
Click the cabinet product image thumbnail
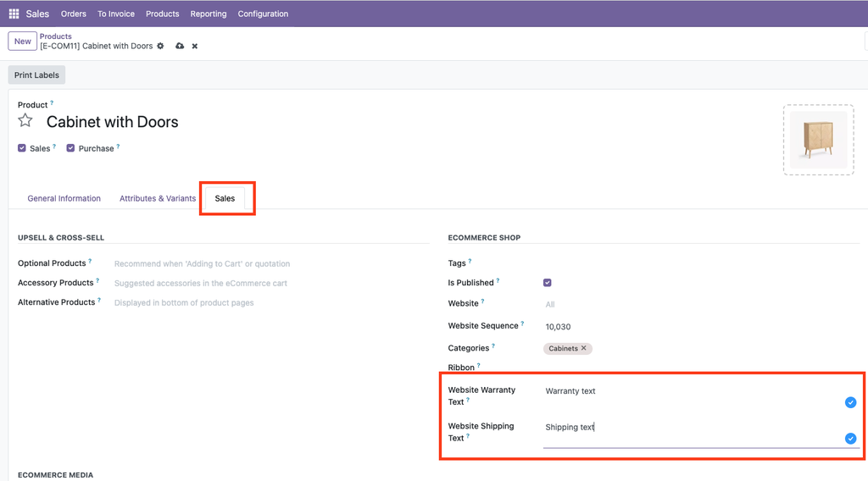[x=818, y=140]
